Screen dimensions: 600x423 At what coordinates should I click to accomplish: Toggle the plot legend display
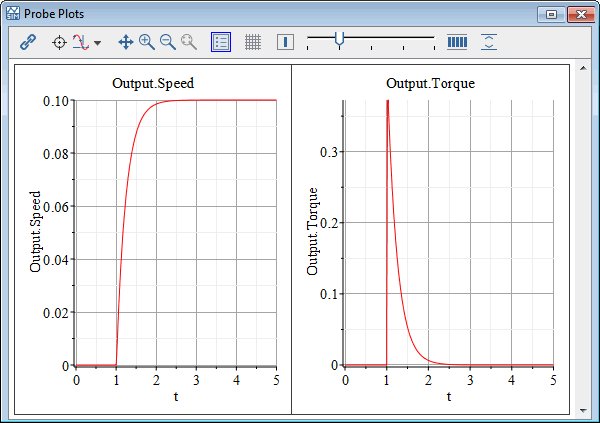[221, 42]
